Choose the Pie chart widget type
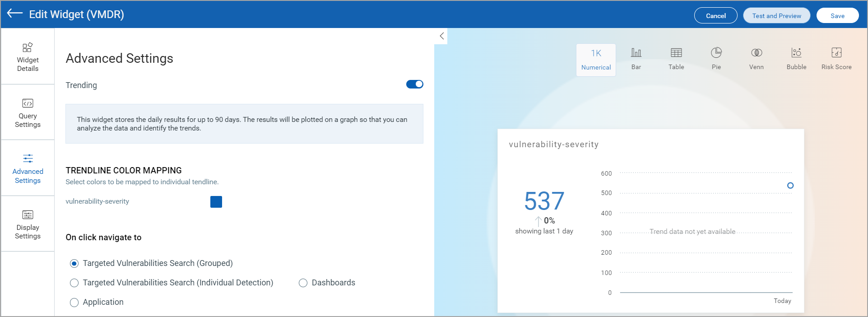Image resolution: width=868 pixels, height=317 pixels. coord(716,59)
